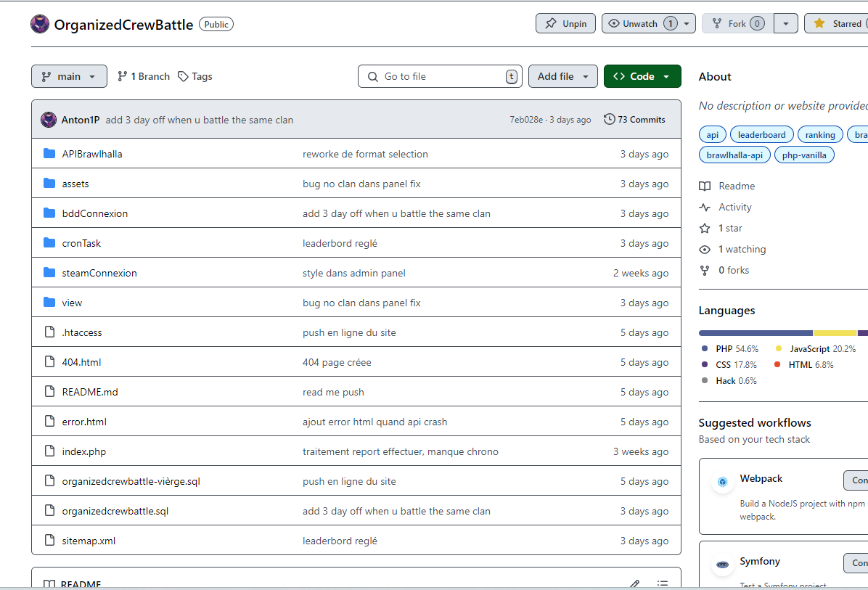The image size is (868, 590).
Task: Open commit 'read me push'
Action: (x=333, y=392)
